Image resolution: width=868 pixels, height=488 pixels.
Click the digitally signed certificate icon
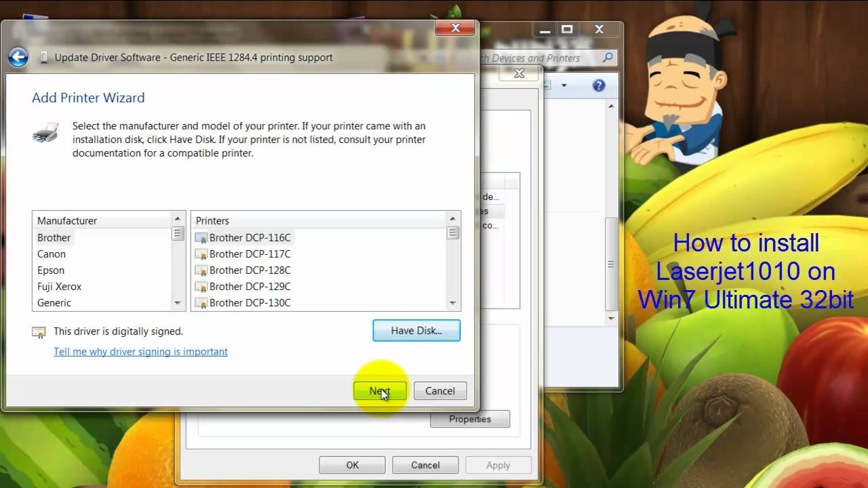tap(39, 332)
